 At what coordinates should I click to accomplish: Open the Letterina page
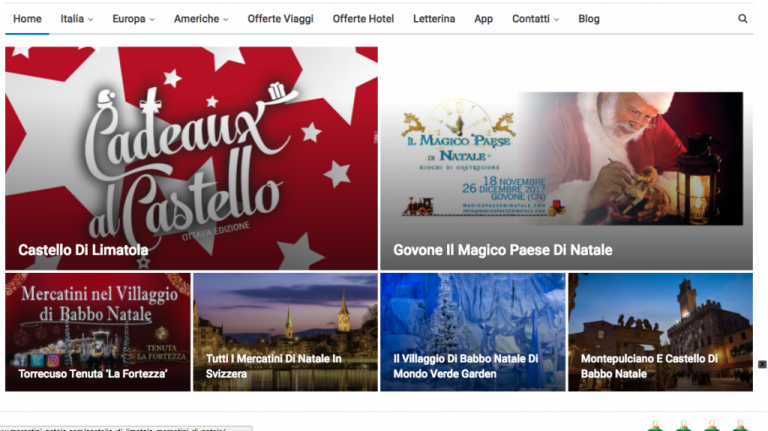pyautogui.click(x=434, y=19)
